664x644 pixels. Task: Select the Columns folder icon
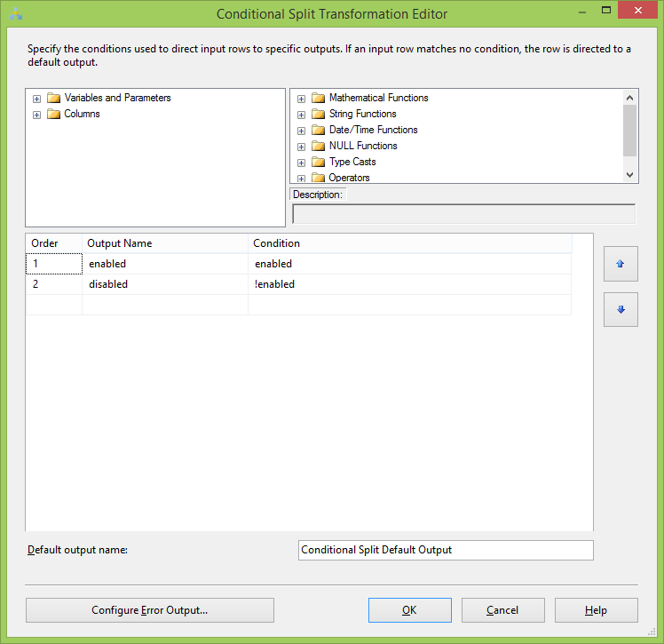(54, 115)
